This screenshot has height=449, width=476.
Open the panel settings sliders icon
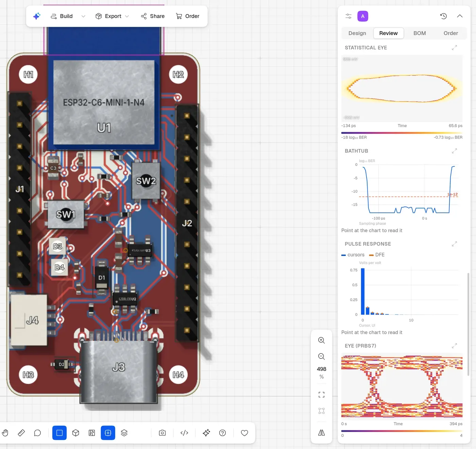pos(348,16)
